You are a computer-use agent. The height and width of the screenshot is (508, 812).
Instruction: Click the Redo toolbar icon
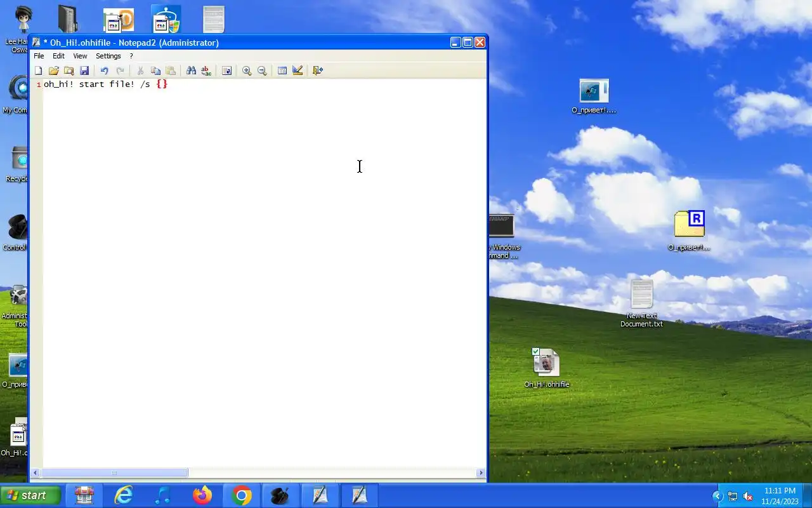[x=120, y=70]
